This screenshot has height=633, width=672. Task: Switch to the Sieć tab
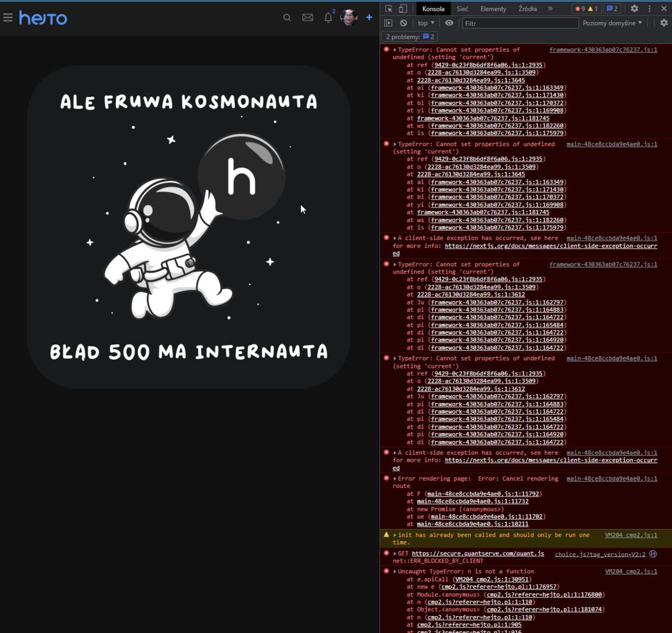point(462,8)
